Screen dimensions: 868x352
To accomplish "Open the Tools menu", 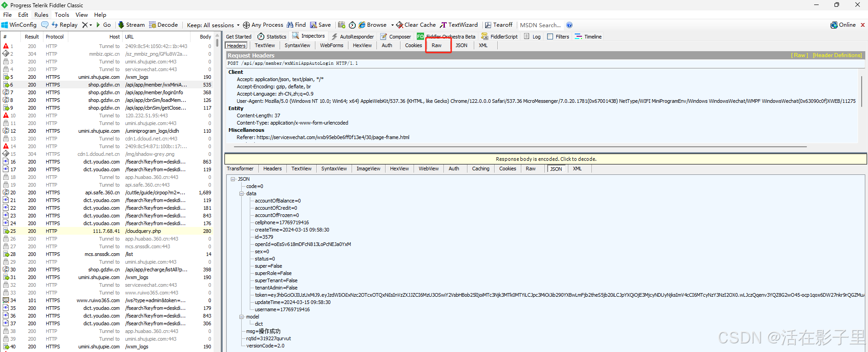I will 62,14.
